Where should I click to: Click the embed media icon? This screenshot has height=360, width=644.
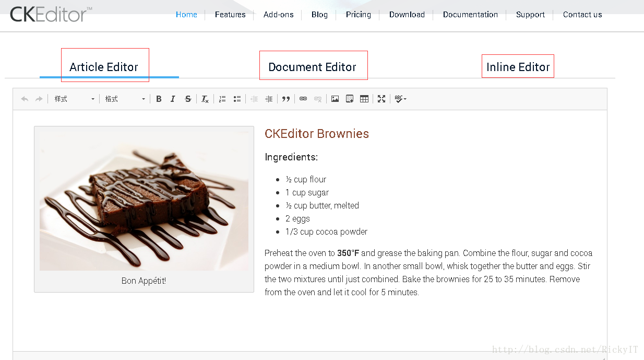click(x=350, y=99)
